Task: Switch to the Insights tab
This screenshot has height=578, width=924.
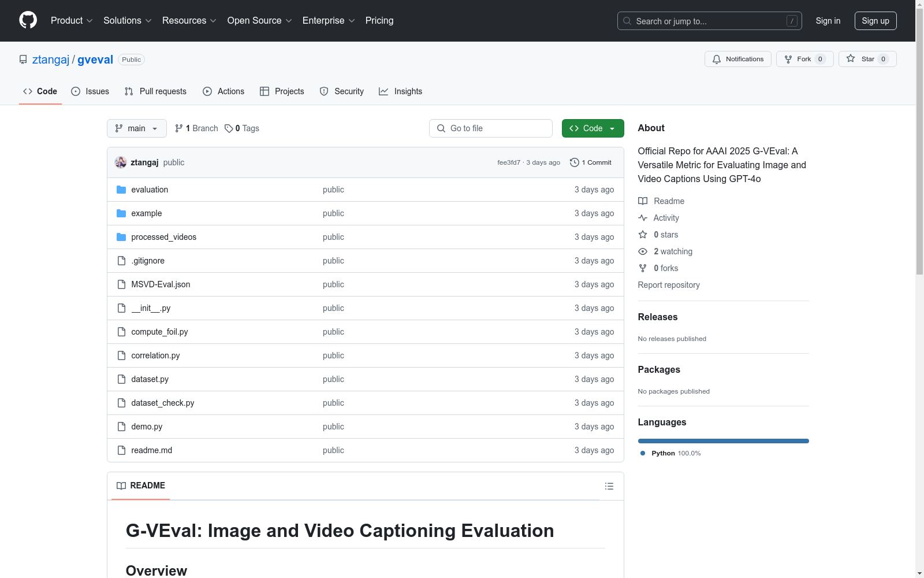Action: coord(401,91)
